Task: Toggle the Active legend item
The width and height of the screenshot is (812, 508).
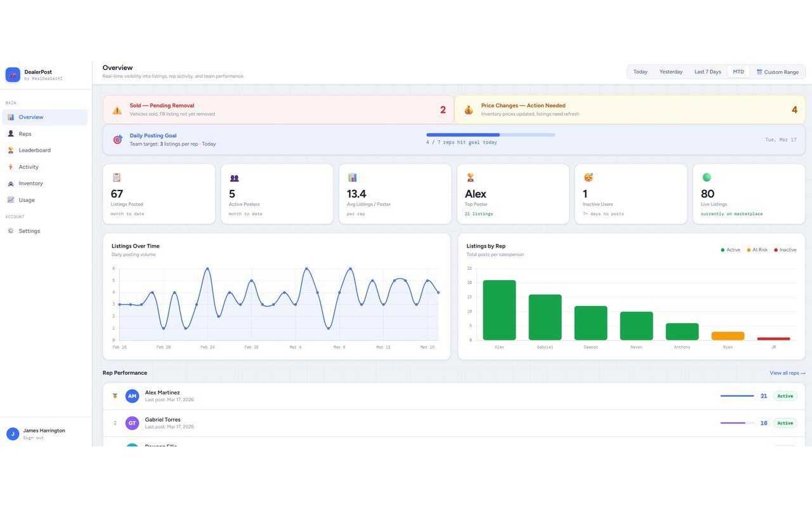Action: [730, 250]
